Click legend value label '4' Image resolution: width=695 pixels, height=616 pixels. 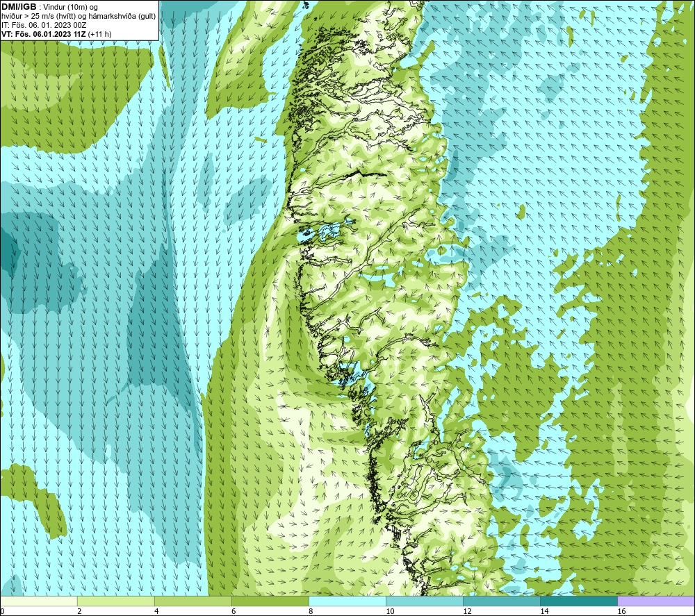click(x=156, y=612)
